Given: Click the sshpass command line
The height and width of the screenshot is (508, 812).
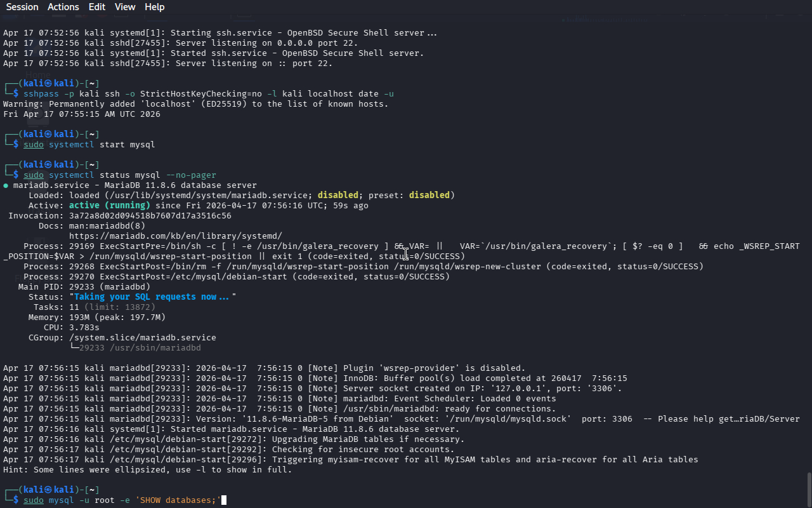Looking at the screenshot, I should 209,94.
